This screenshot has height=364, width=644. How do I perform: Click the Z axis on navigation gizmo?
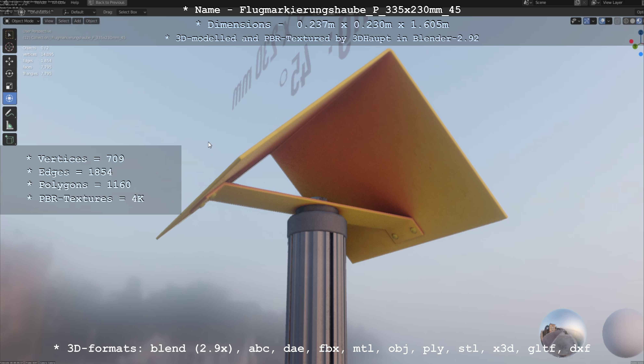pyautogui.click(x=641, y=33)
